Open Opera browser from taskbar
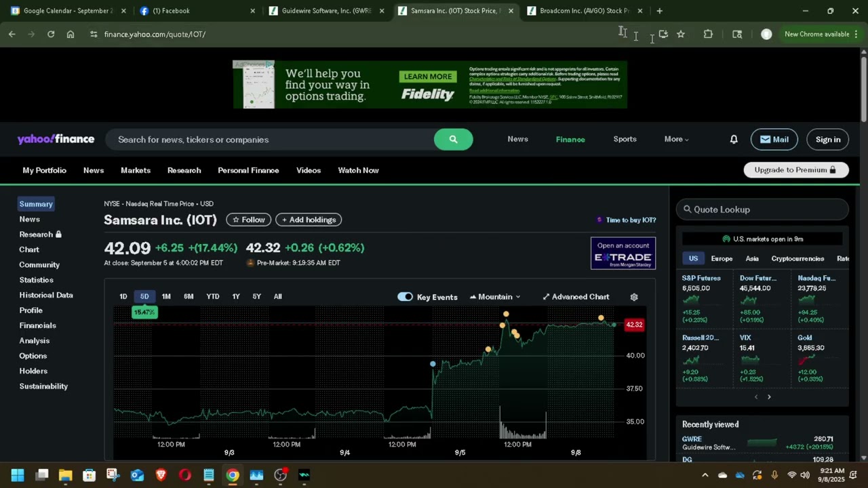Screen dimensions: 868x488 tap(184, 475)
